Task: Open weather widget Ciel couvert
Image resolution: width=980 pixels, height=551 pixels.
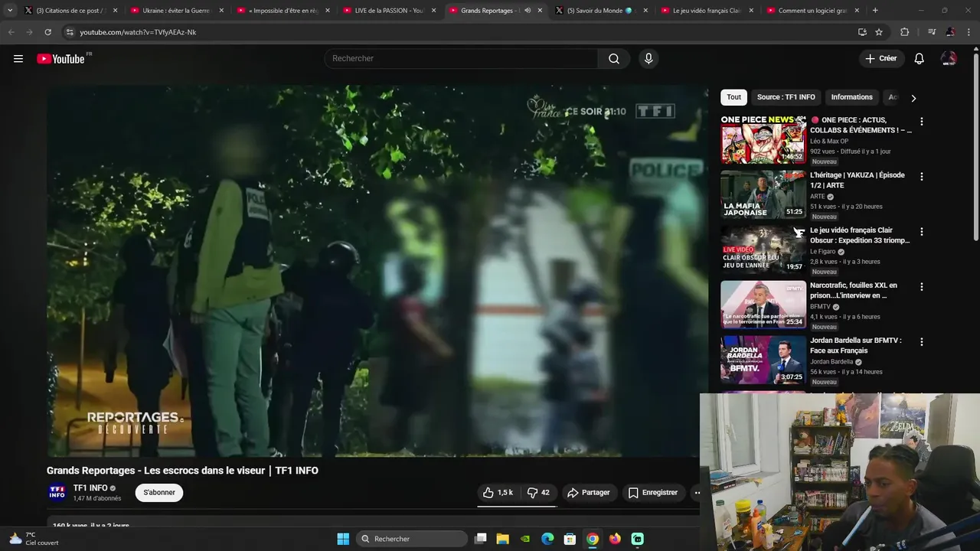Action: [32, 539]
